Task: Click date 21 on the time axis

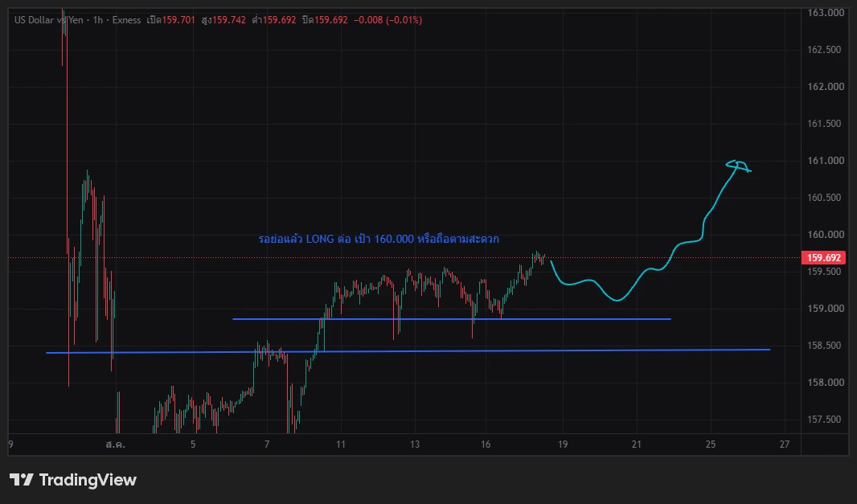Action: tap(636, 445)
